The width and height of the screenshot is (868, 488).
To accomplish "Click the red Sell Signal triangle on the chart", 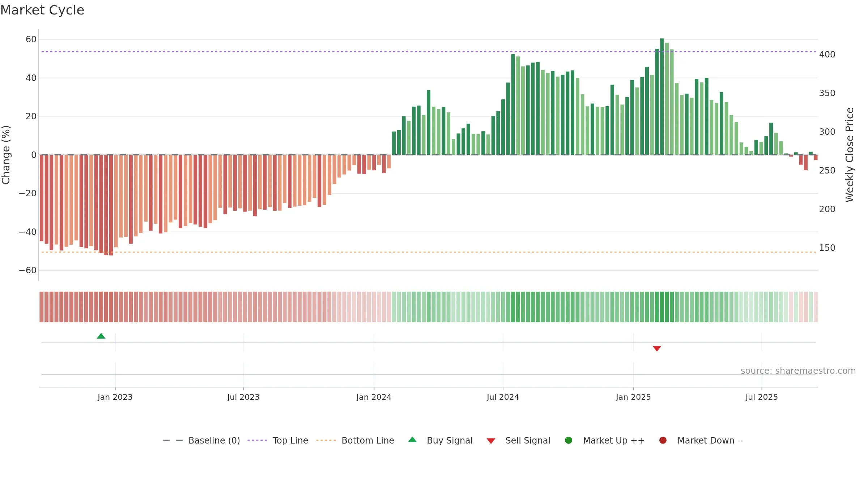I will (x=657, y=348).
